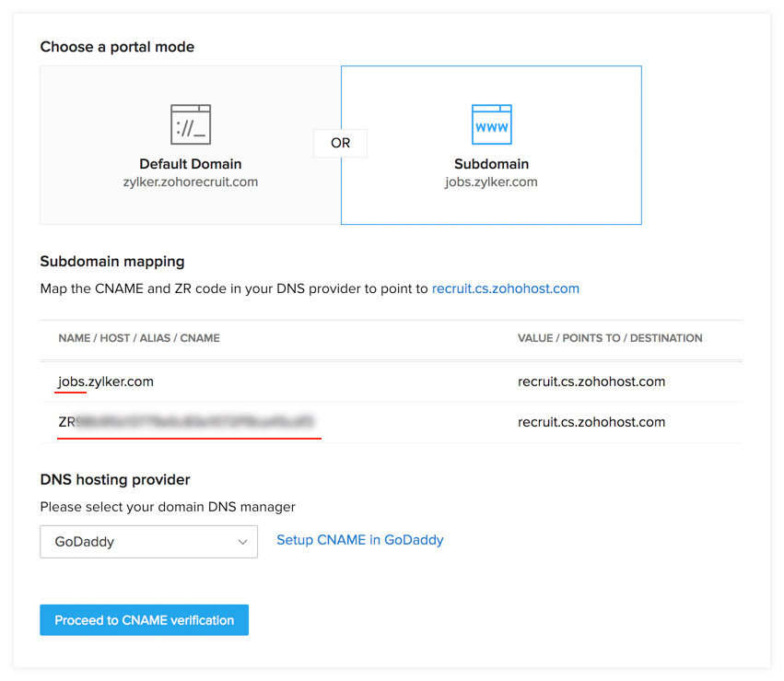Screen dimensions: 784x681
Task: Click the destination value in the ZR code row
Action: pyautogui.click(x=591, y=422)
